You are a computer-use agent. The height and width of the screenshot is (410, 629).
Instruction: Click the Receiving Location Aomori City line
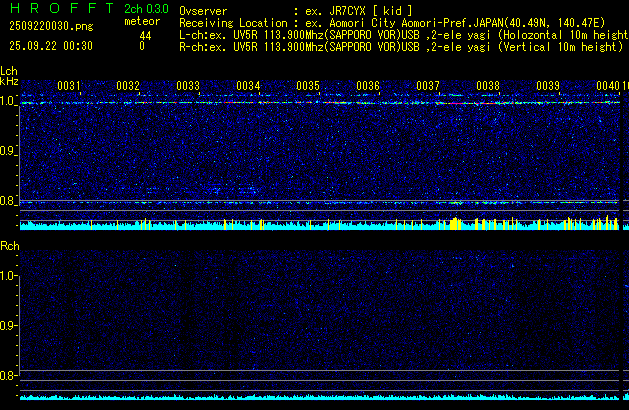click(399, 23)
